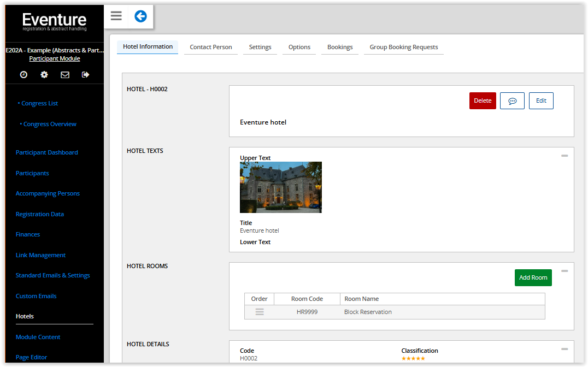Grab the Block Reservation row order handle

tap(260, 312)
